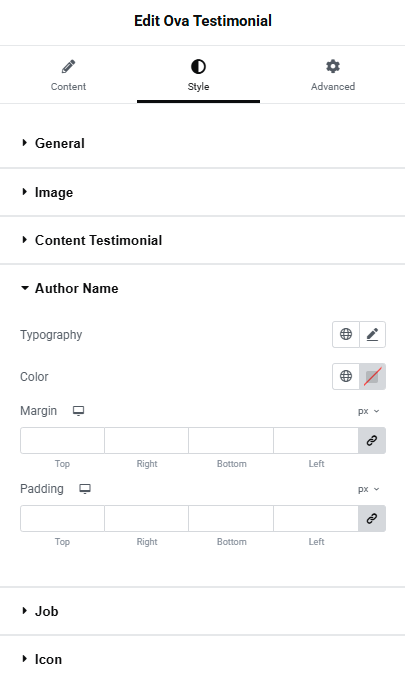Click the Color global colors globe icon
This screenshot has height=679, width=405.
coord(346,376)
